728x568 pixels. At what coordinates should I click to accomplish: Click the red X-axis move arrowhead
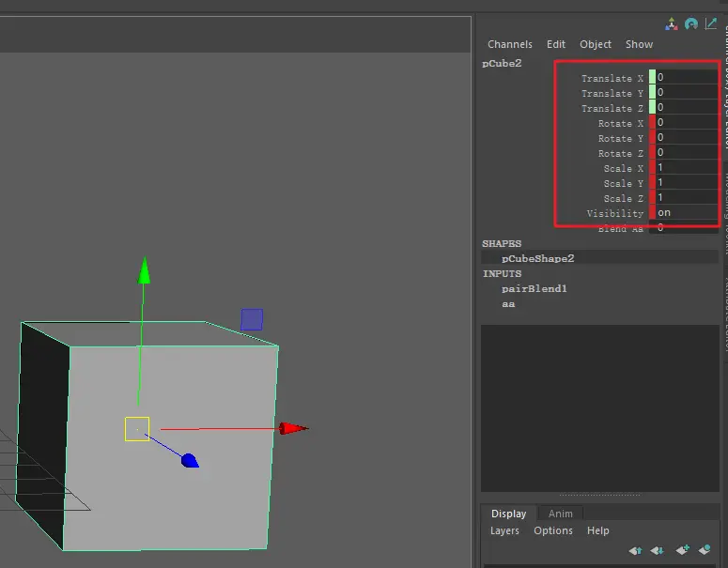point(294,428)
